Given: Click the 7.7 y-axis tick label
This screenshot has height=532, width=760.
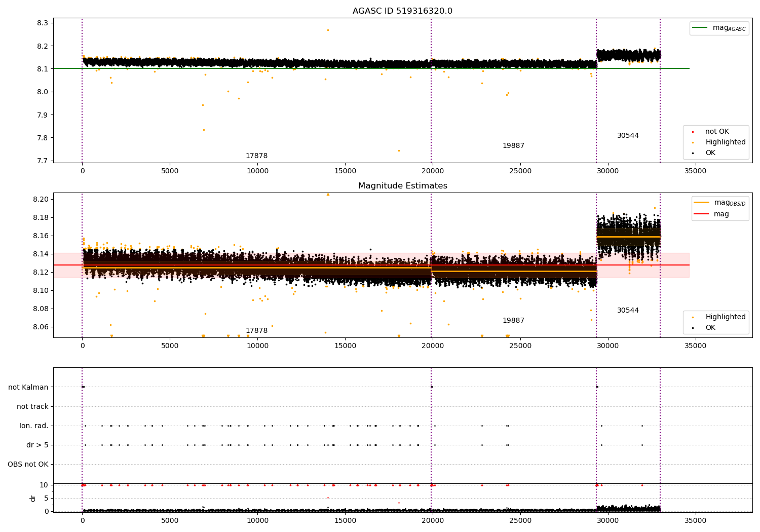Looking at the screenshot, I should [x=43, y=161].
